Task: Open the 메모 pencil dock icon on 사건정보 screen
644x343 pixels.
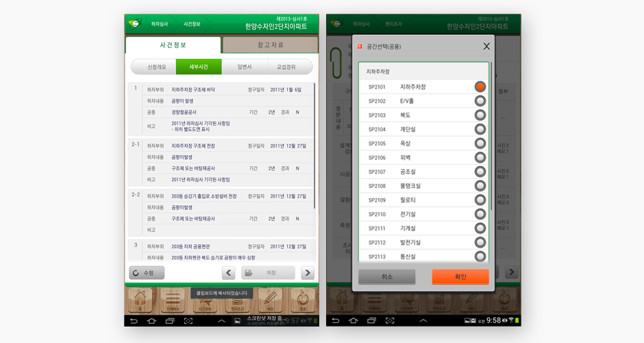Action: pos(270,300)
